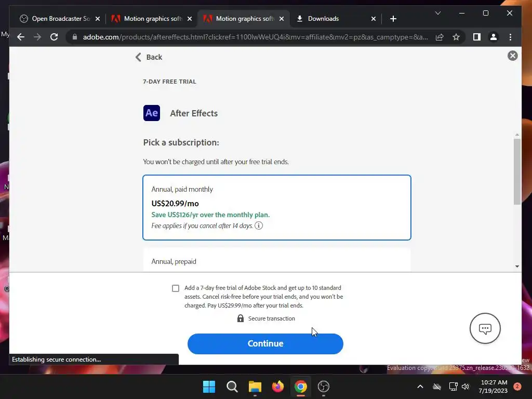Viewport: 532px width, 399px height.
Task: Open the Windows Start menu
Action: [x=209, y=387]
